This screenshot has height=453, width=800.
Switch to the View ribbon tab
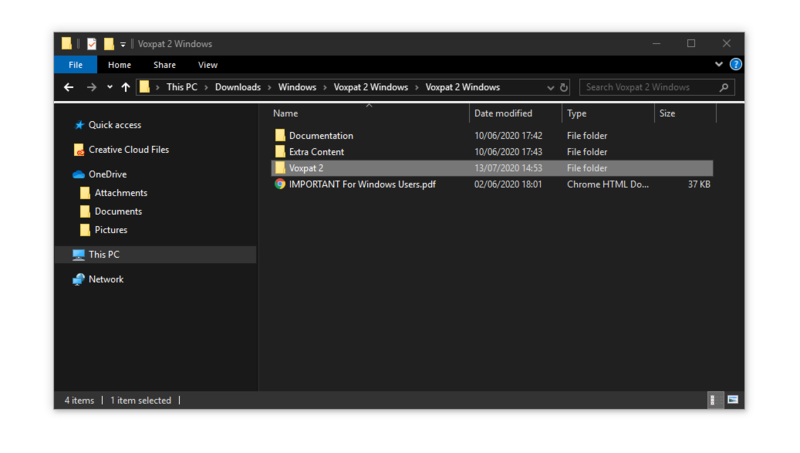(207, 65)
